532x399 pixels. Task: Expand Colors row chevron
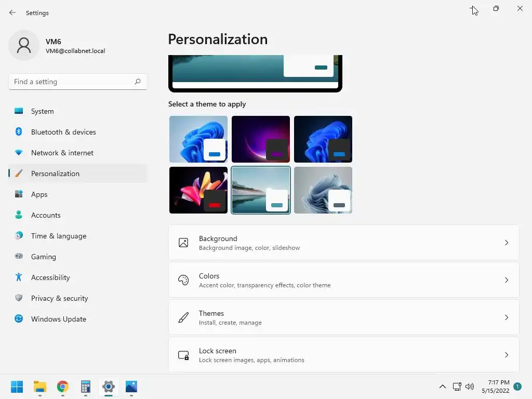tap(506, 280)
